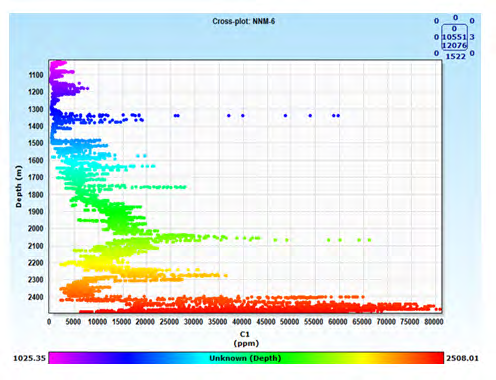Select the 60000 ppm axis tick label
Screen dimensions: 496x380
[338, 322]
